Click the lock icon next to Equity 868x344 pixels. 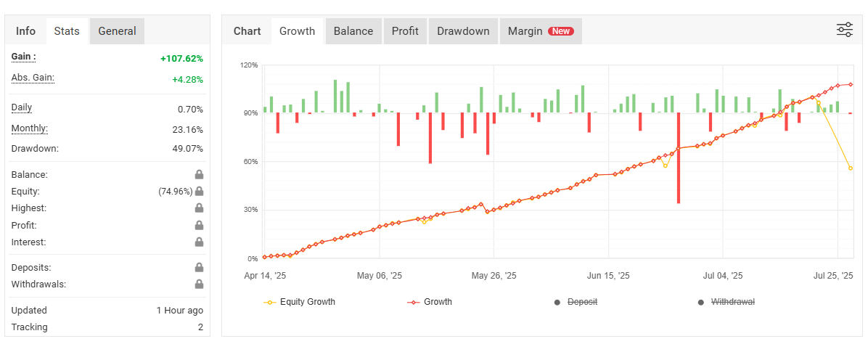(x=199, y=191)
